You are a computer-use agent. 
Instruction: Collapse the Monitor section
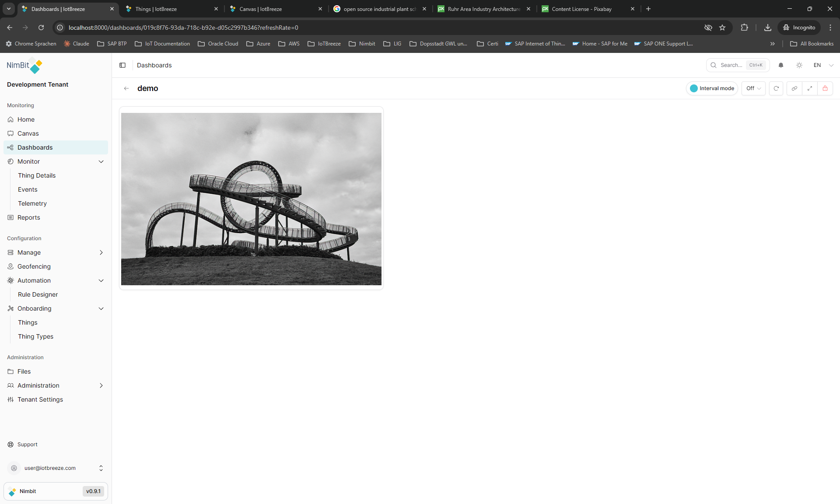(x=101, y=161)
